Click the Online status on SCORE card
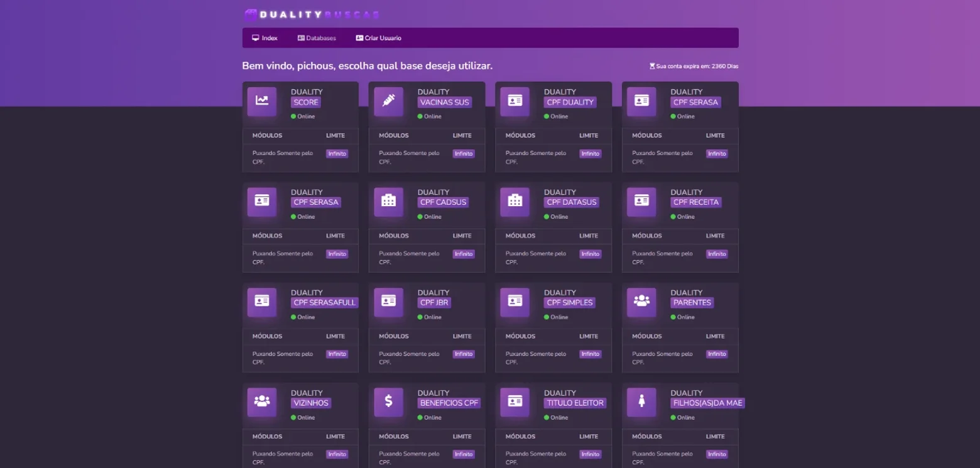This screenshot has height=468, width=980. 303,117
